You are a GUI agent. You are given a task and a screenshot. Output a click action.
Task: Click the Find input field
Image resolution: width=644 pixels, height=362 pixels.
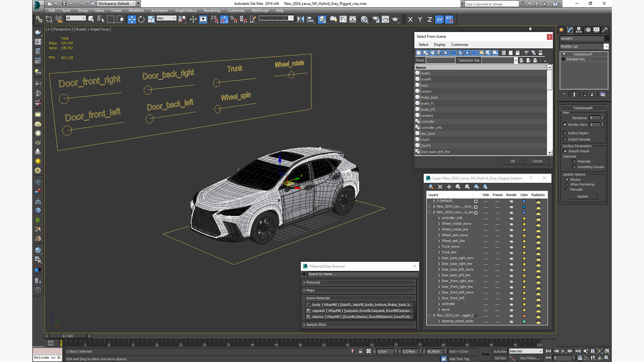(x=440, y=60)
